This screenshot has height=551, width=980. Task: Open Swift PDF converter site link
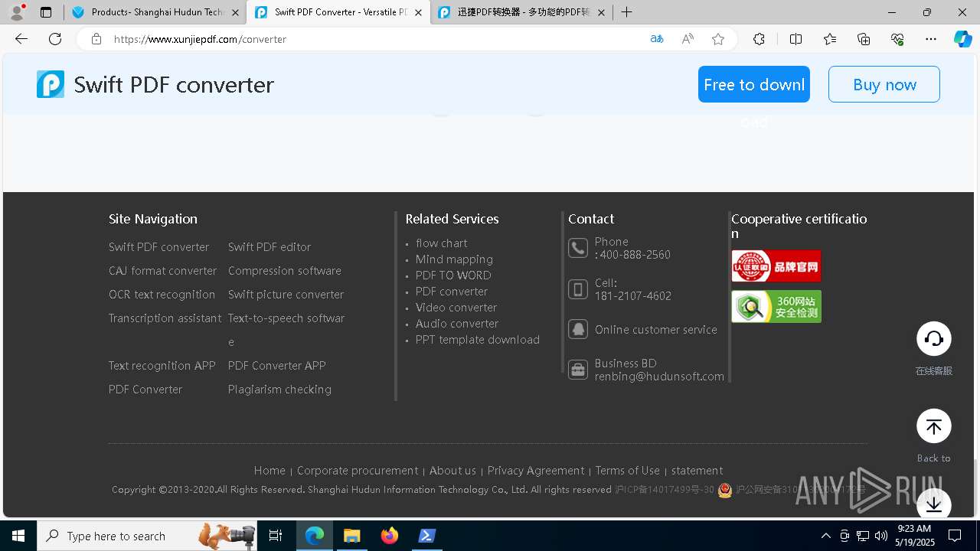click(x=158, y=247)
